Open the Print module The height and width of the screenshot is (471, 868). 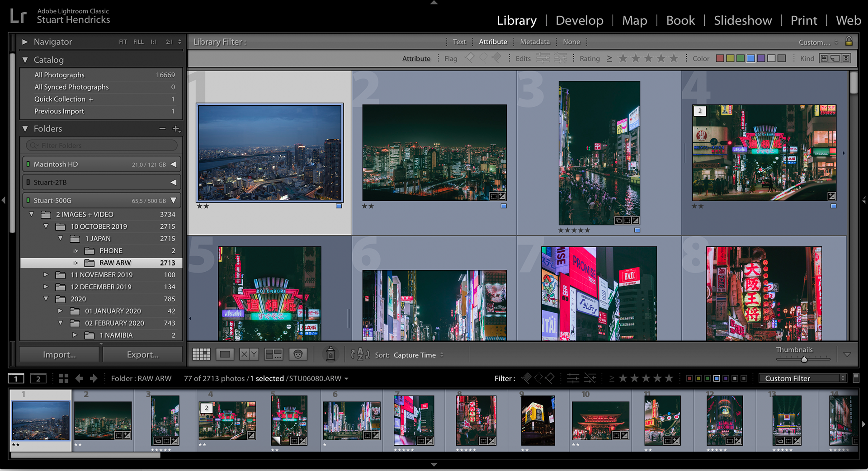[x=803, y=20]
